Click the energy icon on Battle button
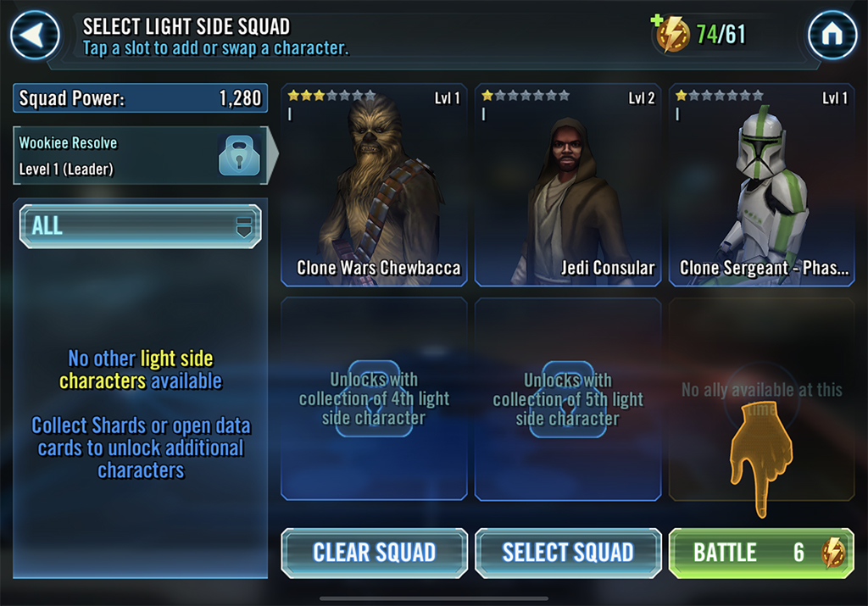 (833, 553)
